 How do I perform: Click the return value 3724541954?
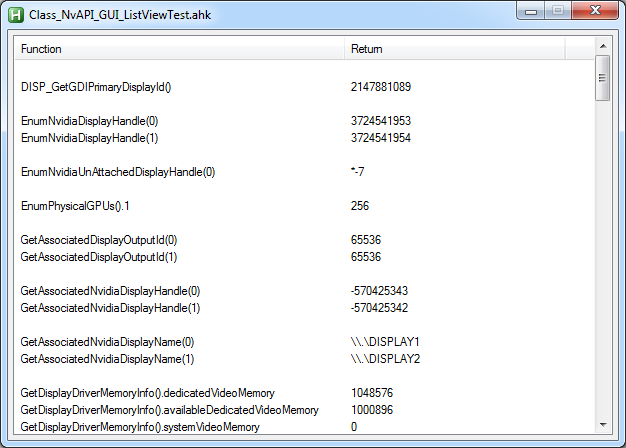coord(380,138)
